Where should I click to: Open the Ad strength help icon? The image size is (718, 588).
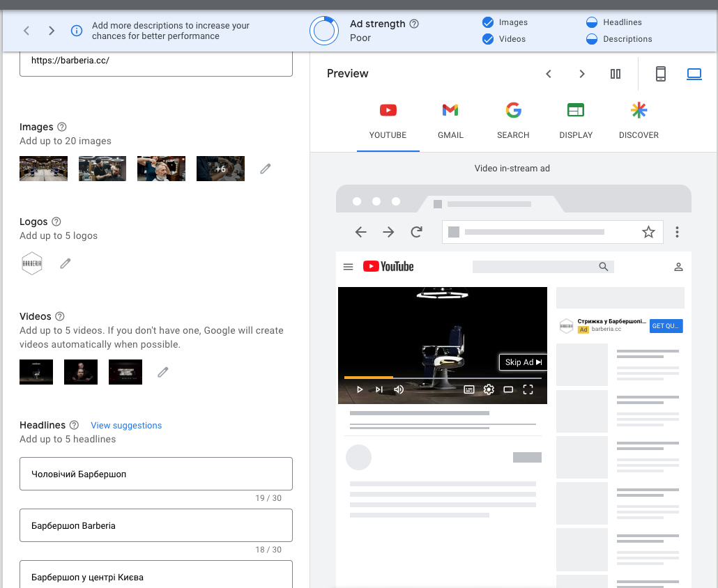[414, 24]
